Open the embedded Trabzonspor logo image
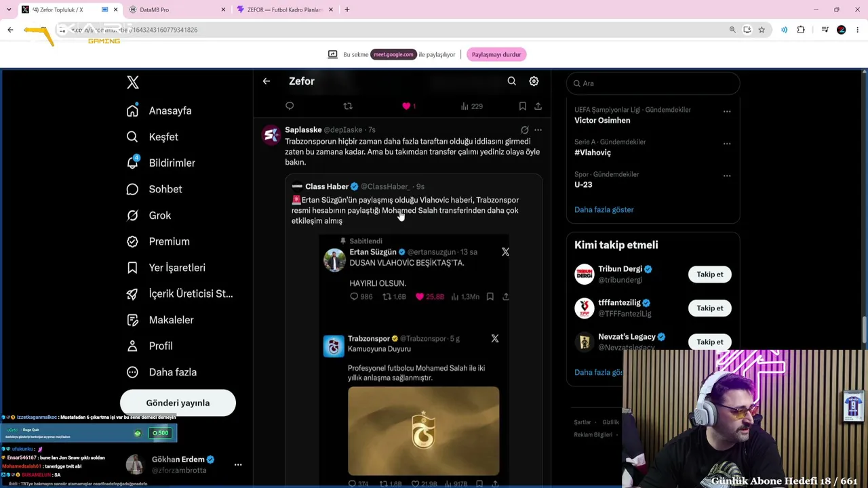Screen dimensions: 868x488 click(424, 431)
